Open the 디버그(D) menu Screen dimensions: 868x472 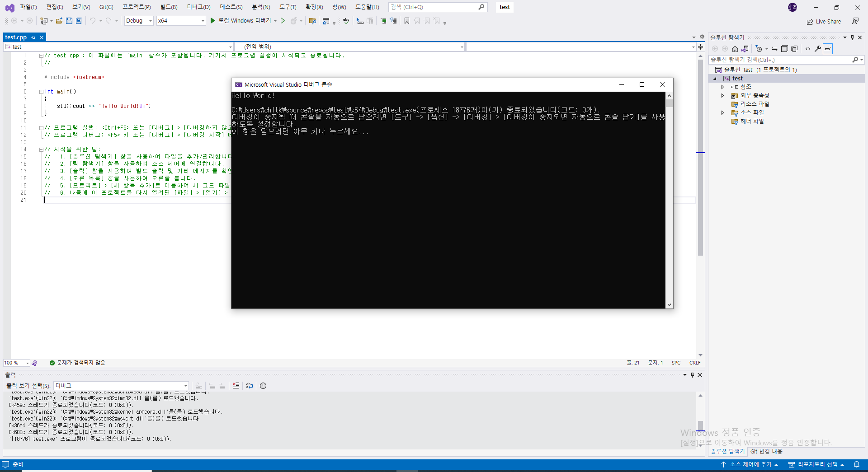tap(198, 7)
